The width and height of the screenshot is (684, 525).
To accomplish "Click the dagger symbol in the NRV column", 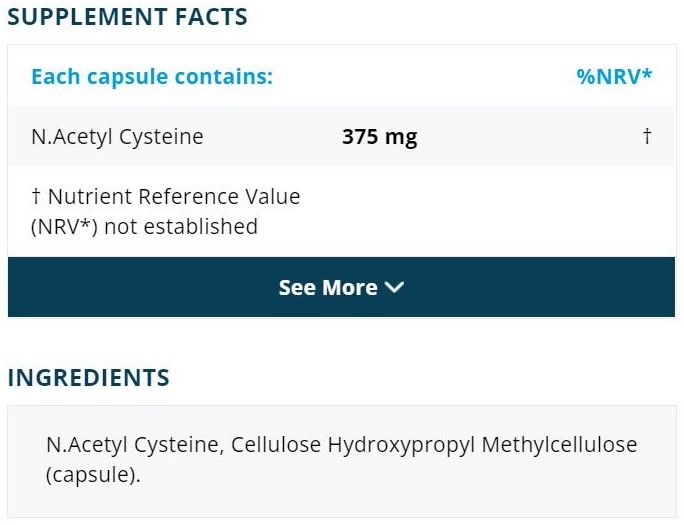I will [647, 136].
